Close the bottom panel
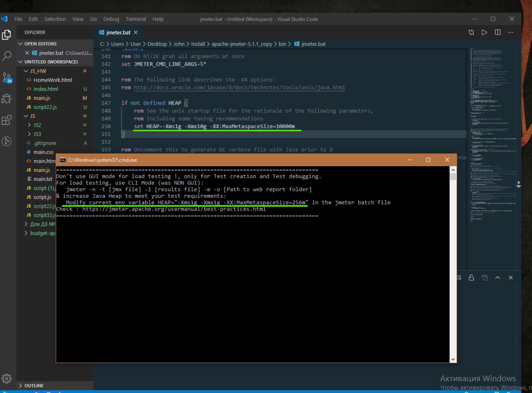 (x=511, y=278)
